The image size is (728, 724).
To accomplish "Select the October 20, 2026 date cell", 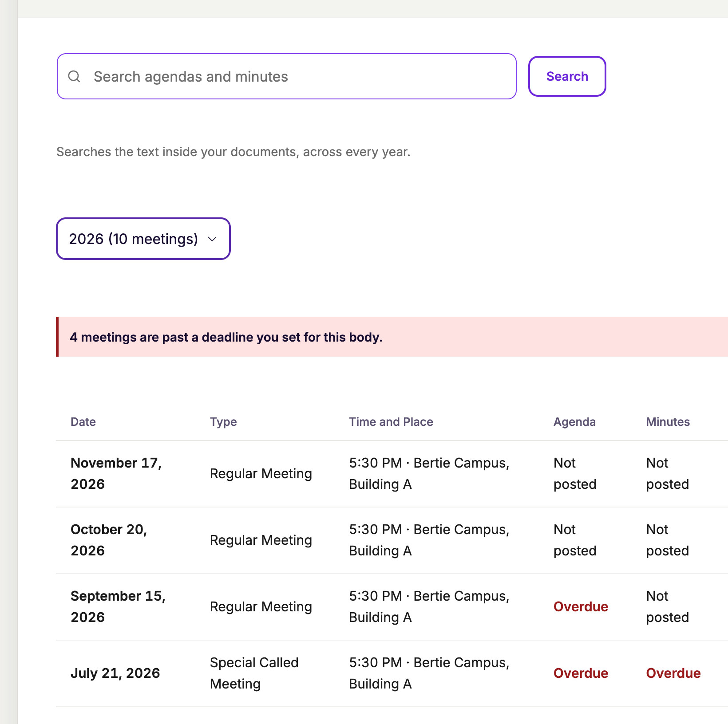I will tap(109, 540).
